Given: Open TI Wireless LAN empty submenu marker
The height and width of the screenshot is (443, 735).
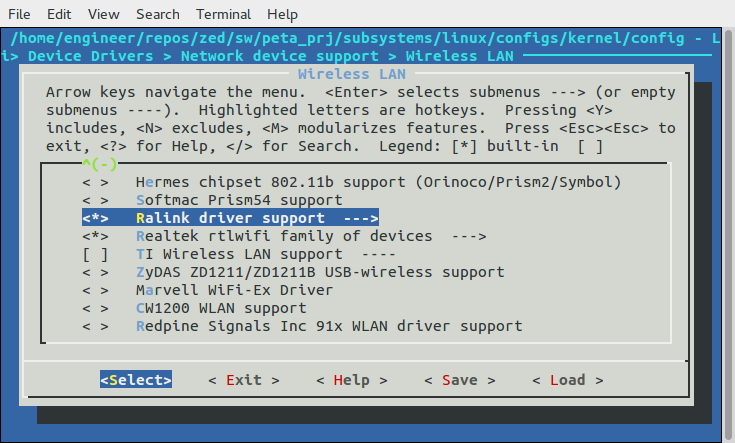Looking at the screenshot, I should click(379, 254).
